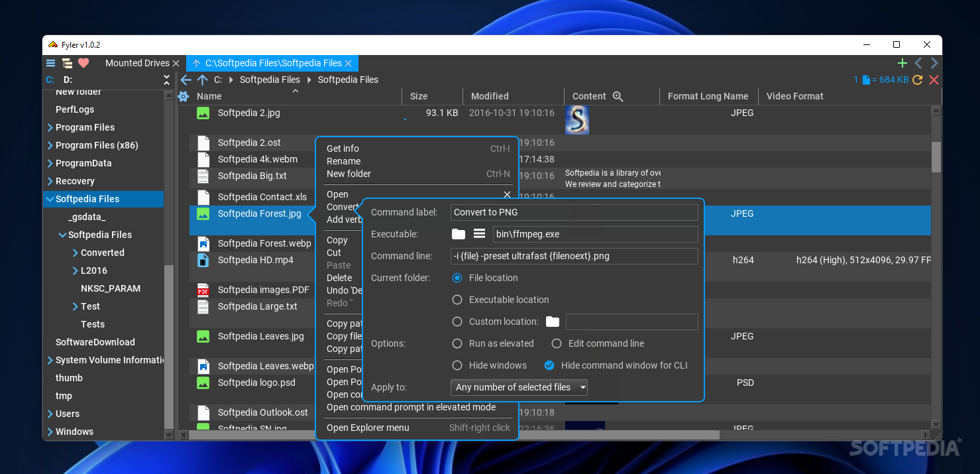Switch to drive C: button
The image size is (980, 474).
pyautogui.click(x=50, y=80)
